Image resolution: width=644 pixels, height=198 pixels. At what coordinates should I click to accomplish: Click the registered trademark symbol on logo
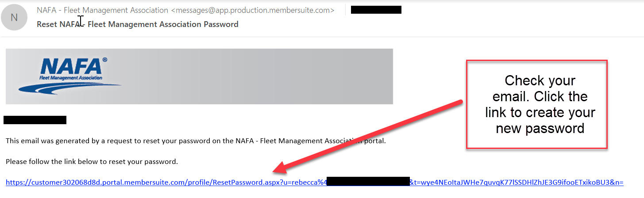(x=105, y=60)
